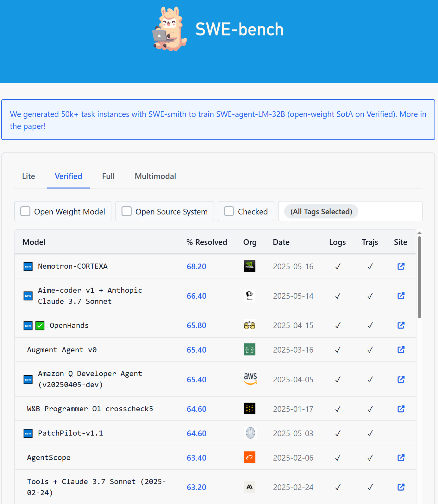This screenshot has height=504, width=438.
Task: Click the SWE-bench title heading
Action: click(239, 29)
